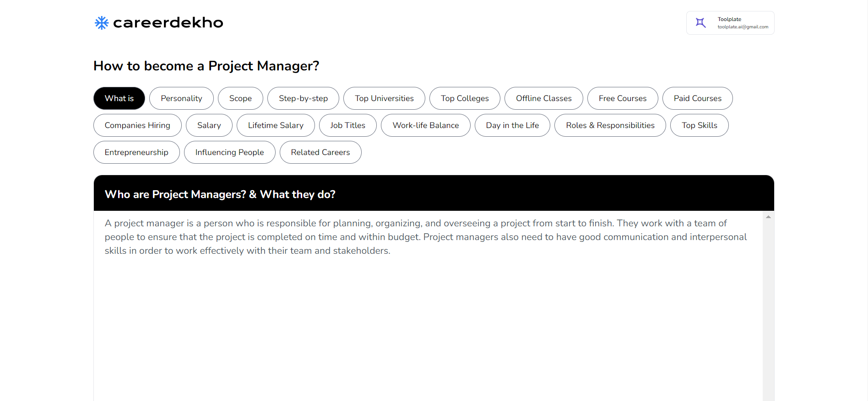Open the Top Universities tab

(384, 98)
